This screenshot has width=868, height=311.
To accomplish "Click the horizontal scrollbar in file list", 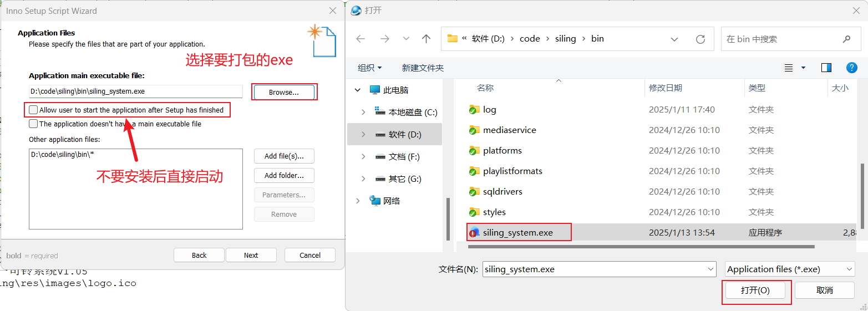I will 636,246.
